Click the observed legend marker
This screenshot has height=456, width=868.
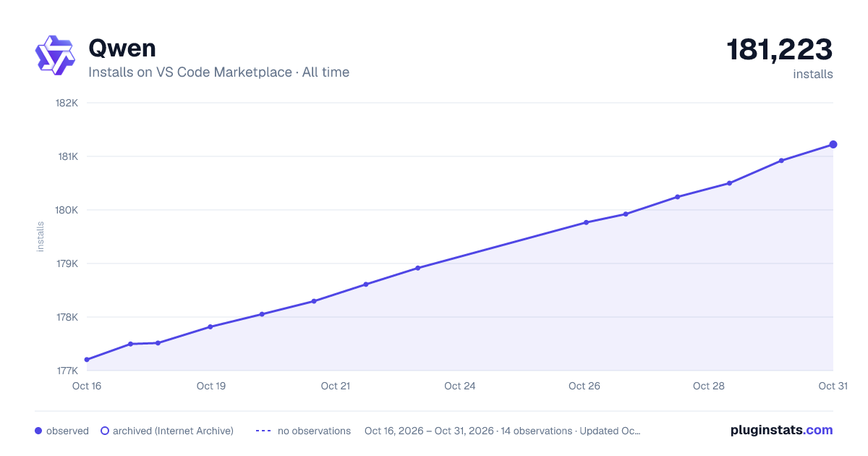coord(38,431)
